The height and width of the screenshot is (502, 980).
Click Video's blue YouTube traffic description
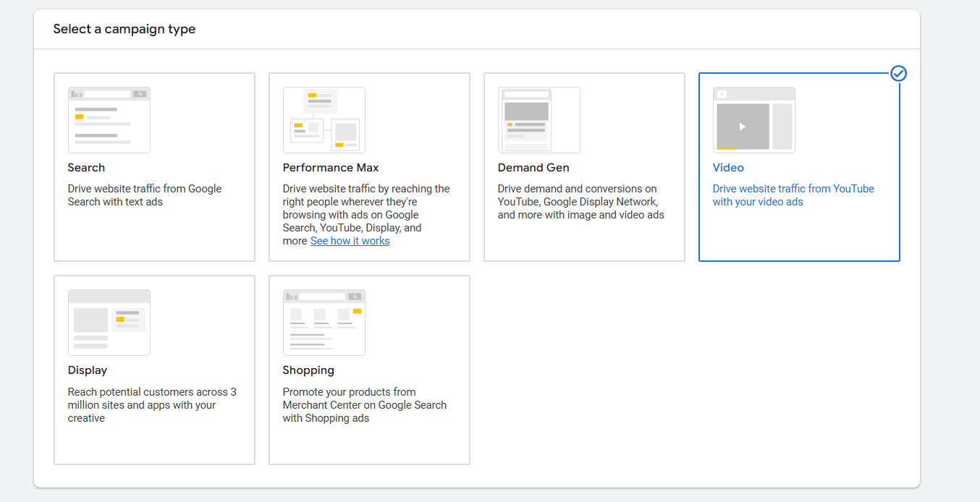coord(793,195)
